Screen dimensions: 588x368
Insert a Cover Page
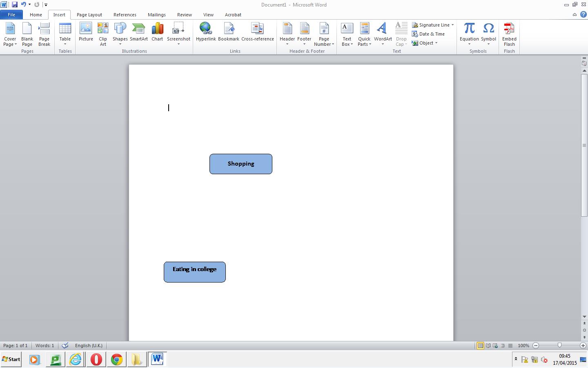[10, 34]
